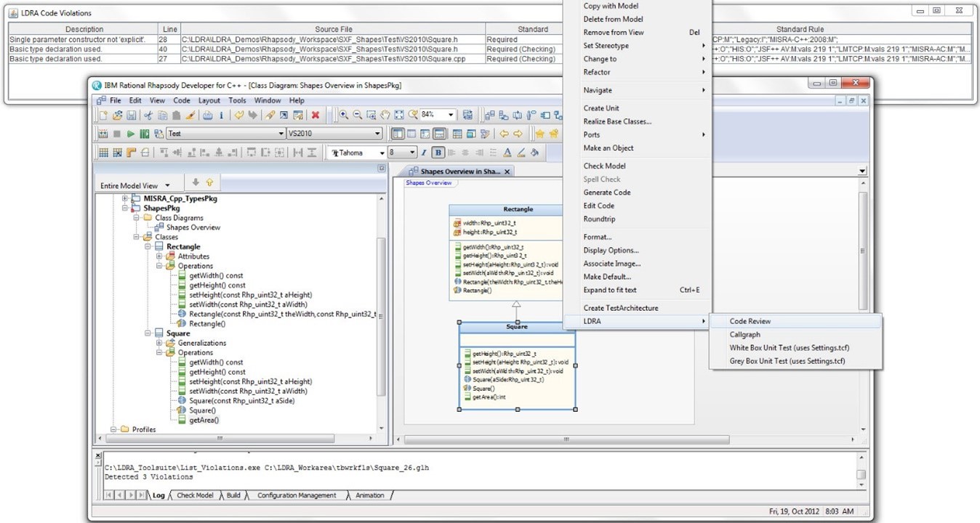980x523 pixels.
Task: Open the zoom percentage dropdown showing 84%
Action: coord(451,115)
